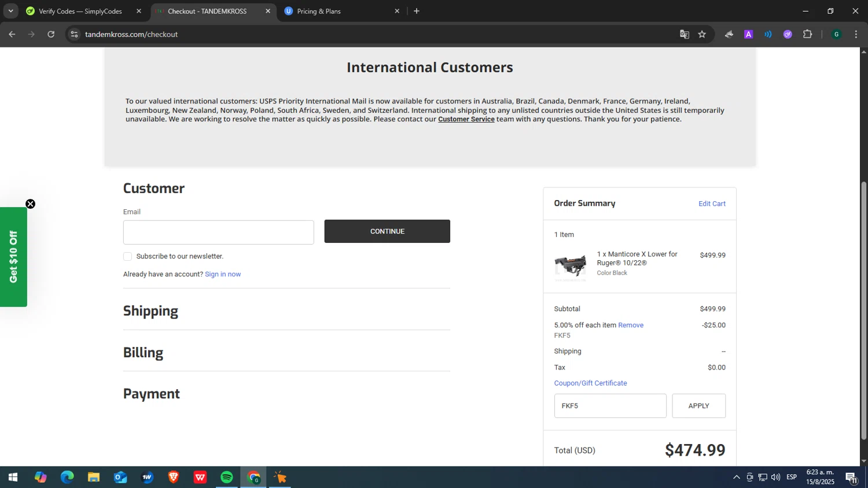This screenshot has width=868, height=488.
Task: Open File Explorer from taskbar
Action: pyautogui.click(x=94, y=477)
